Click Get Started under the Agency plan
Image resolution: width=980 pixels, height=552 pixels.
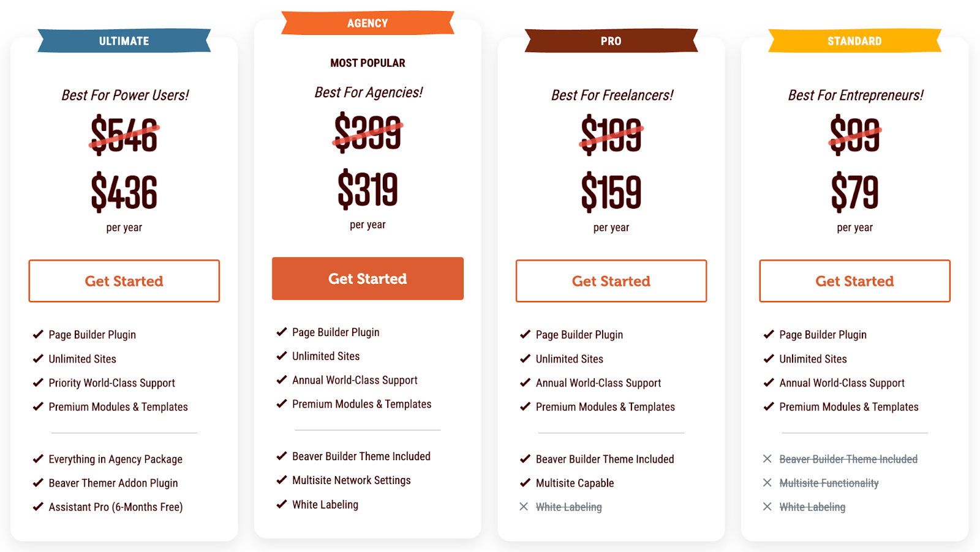367,278
